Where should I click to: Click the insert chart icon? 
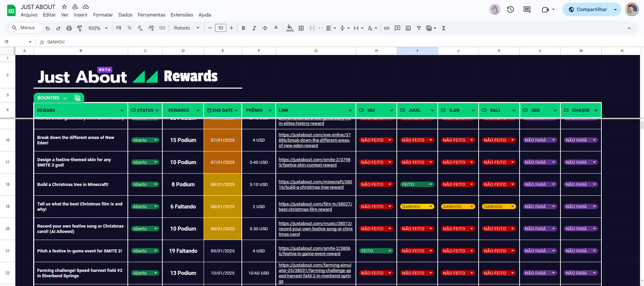pos(408,28)
